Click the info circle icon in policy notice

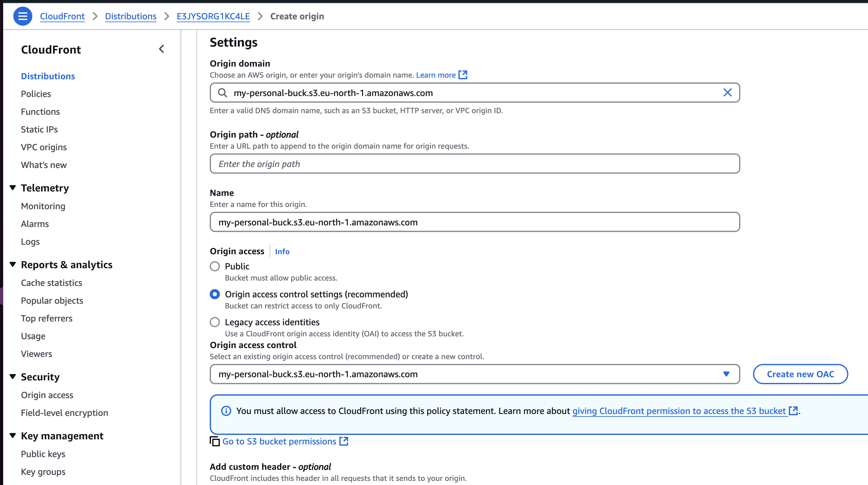click(226, 411)
